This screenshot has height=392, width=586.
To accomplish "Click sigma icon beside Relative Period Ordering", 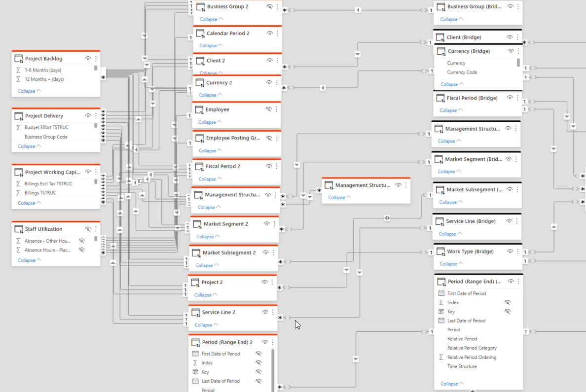I will [441, 357].
